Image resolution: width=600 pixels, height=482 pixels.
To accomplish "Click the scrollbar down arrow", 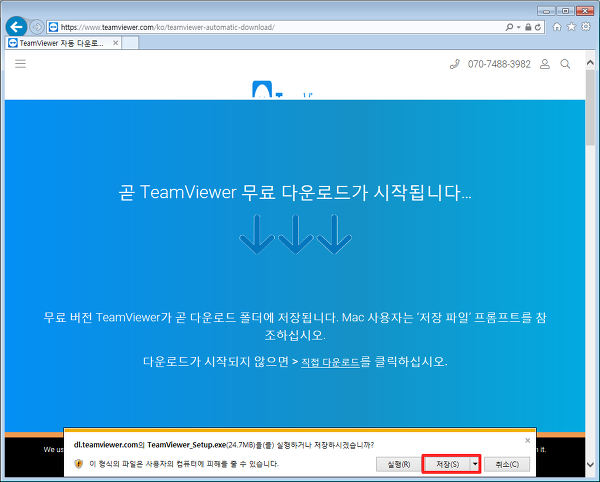I will (590, 465).
